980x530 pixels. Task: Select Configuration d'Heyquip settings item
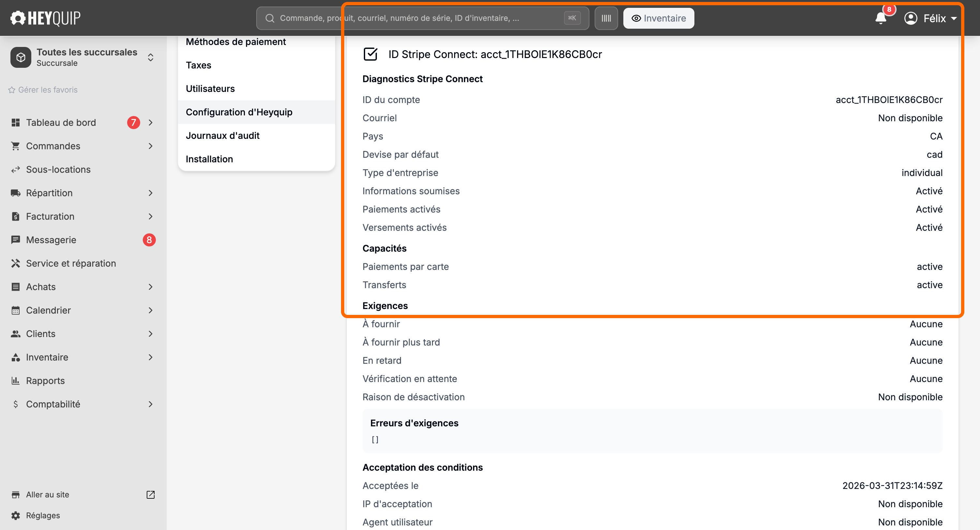(257, 112)
